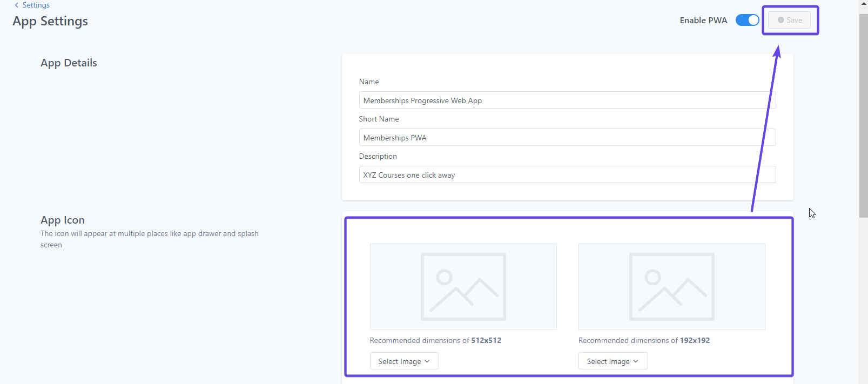
Task: Click the 192x192 icon image placeholder
Action: pyautogui.click(x=671, y=287)
